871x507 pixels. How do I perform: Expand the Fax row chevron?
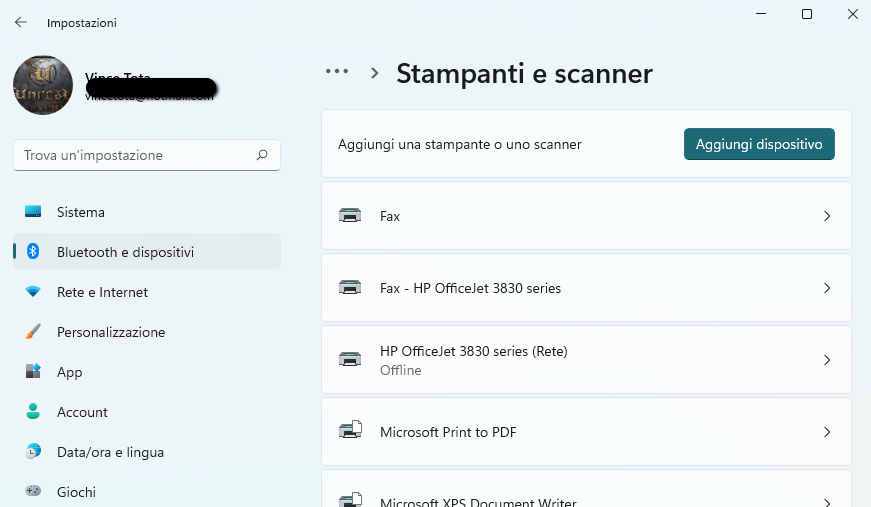[827, 216]
